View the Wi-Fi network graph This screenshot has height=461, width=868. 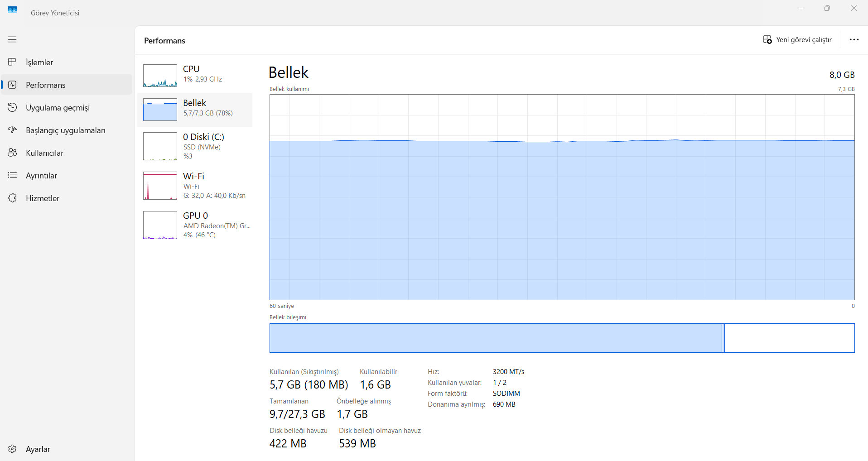click(195, 186)
